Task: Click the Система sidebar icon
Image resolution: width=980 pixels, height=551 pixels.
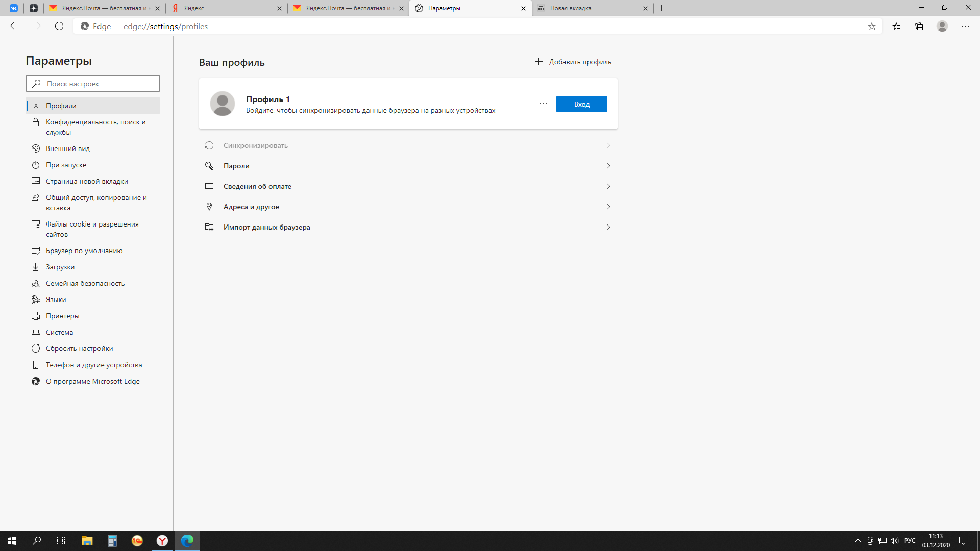Action: (35, 332)
